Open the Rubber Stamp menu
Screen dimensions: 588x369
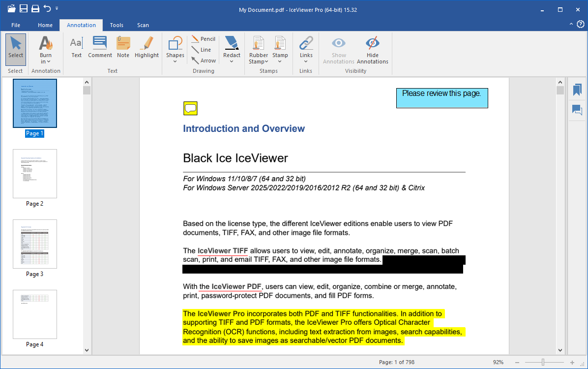[x=259, y=50]
